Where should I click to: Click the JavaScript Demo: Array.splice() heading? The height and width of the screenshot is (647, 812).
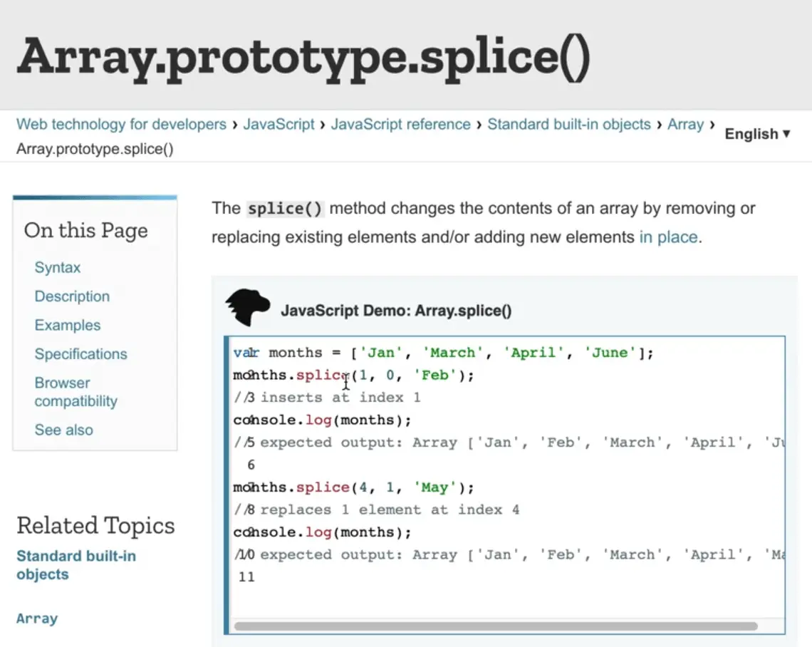[396, 311]
